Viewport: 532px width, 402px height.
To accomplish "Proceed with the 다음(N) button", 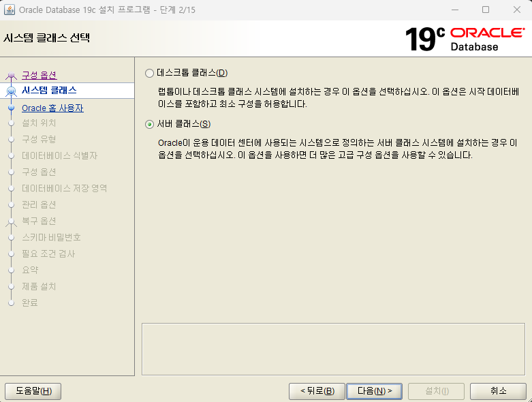I will 374,391.
